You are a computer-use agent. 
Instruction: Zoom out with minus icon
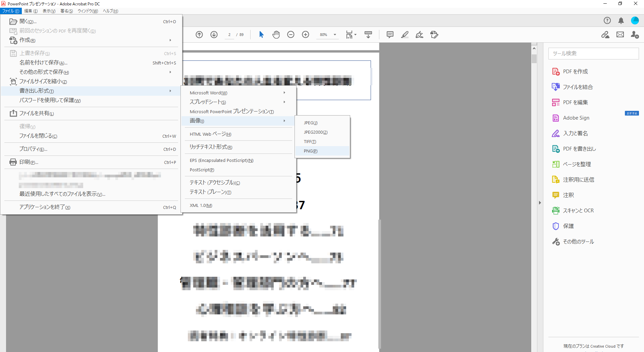tap(291, 35)
